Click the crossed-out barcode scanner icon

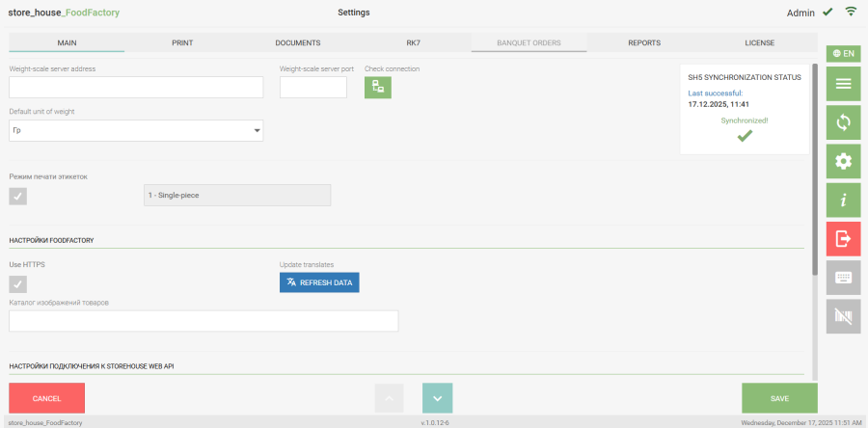(x=843, y=316)
